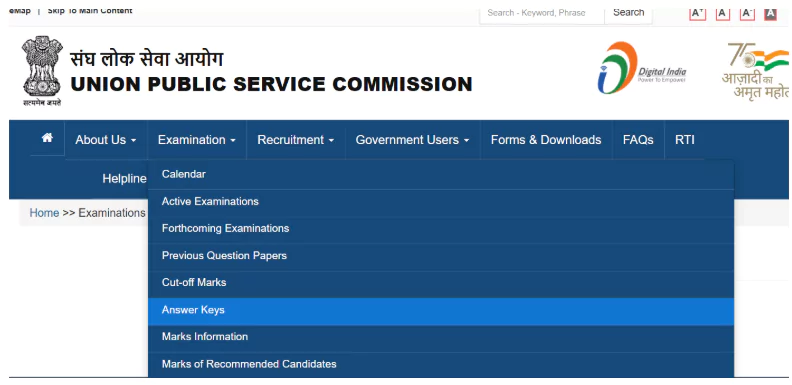The width and height of the screenshot is (792, 385).
Task: Open Marks of Recommended Candidates entry
Action: (440, 364)
